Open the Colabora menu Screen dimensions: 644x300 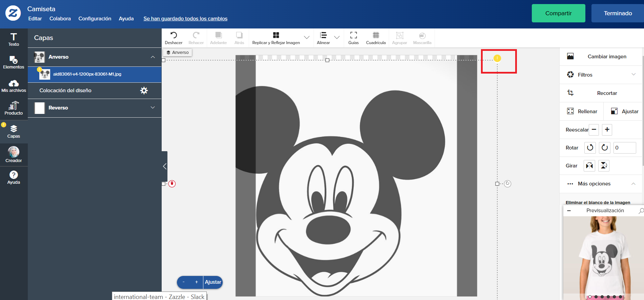[60, 19]
